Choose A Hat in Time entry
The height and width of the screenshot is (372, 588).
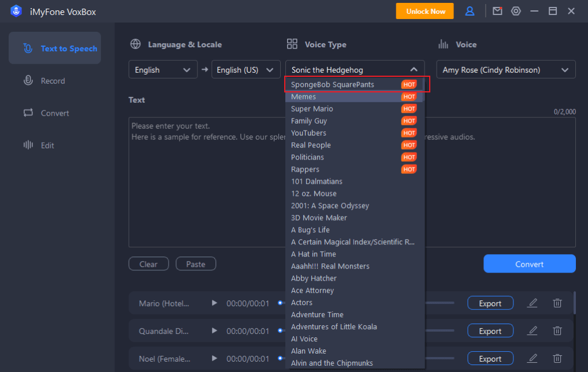point(354,254)
